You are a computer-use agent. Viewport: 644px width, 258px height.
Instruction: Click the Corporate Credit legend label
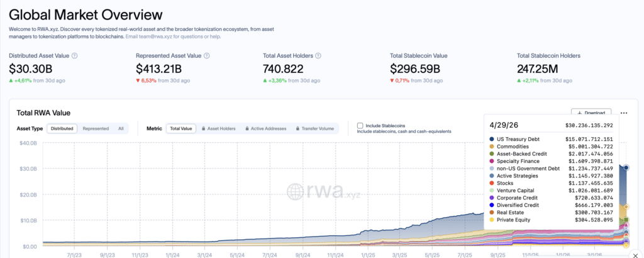517,198
